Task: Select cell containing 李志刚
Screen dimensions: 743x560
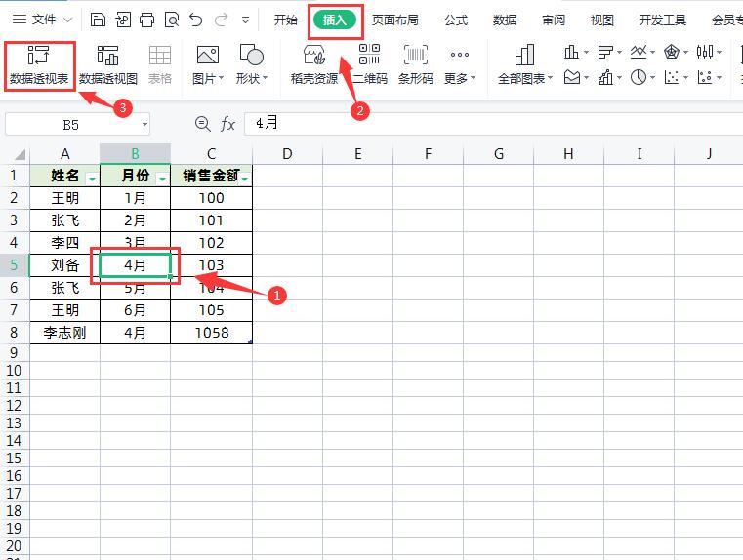Action: tap(64, 333)
